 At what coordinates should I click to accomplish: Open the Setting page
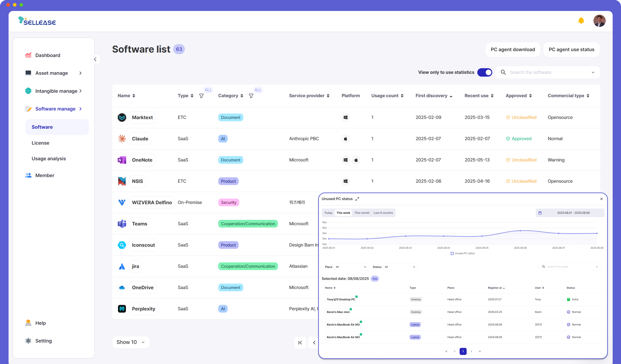tap(38, 341)
